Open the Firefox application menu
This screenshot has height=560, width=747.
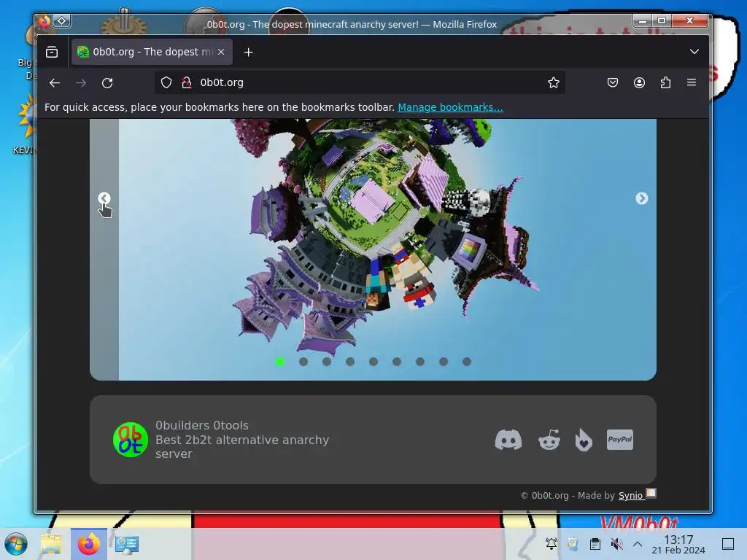(692, 82)
